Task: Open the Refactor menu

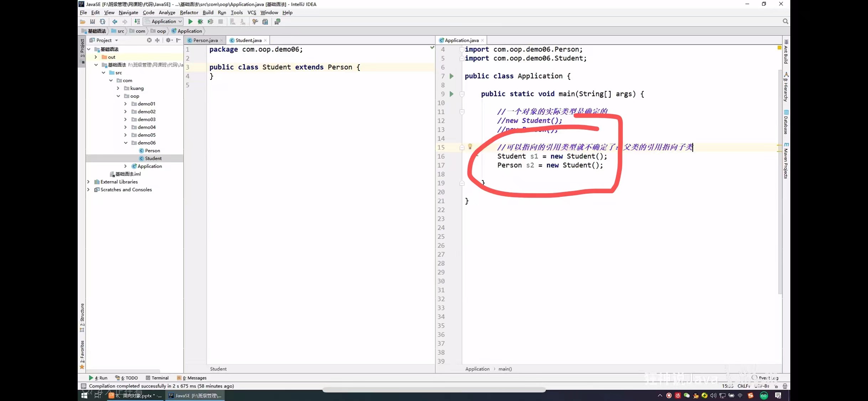Action: point(189,12)
